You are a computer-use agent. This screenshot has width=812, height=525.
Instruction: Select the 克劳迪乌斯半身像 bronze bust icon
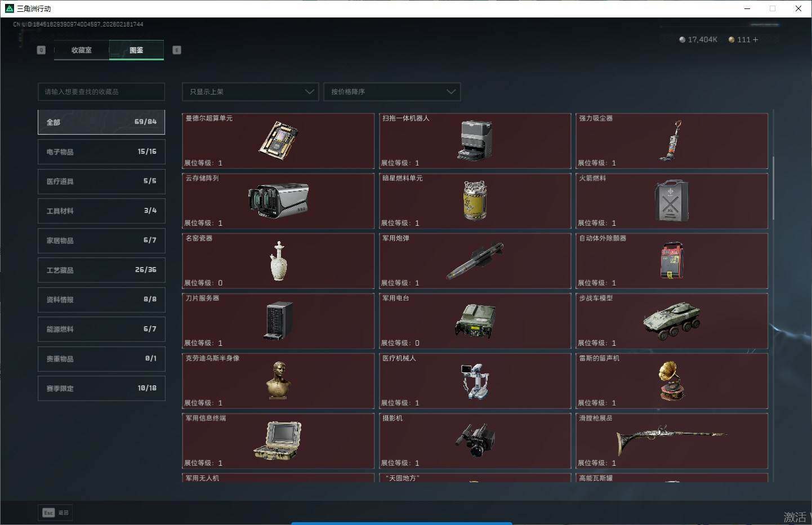click(x=278, y=381)
